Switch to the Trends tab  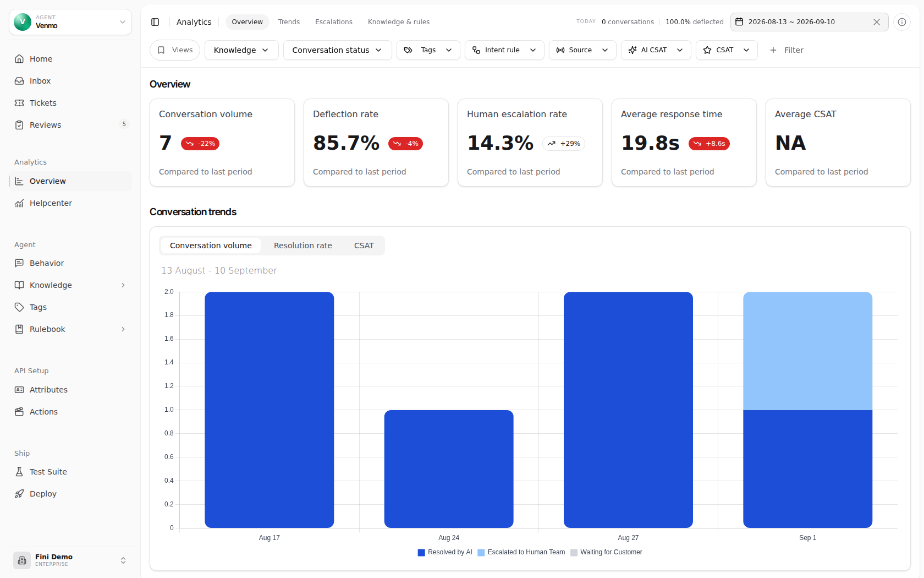pos(289,22)
